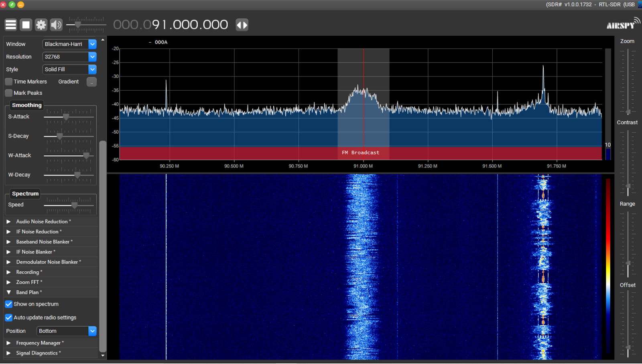Open the Gradient color editor
642x364 pixels.
click(x=91, y=81)
